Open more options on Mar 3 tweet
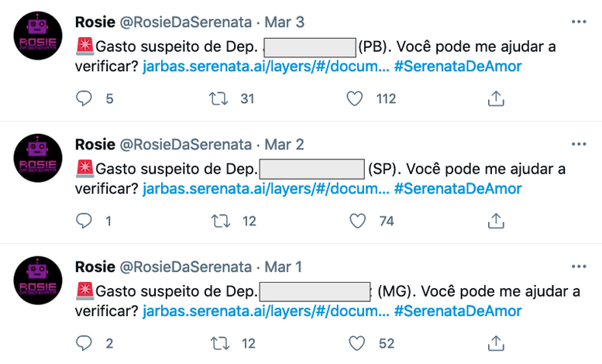This screenshot has width=602, height=364. pyautogui.click(x=578, y=22)
